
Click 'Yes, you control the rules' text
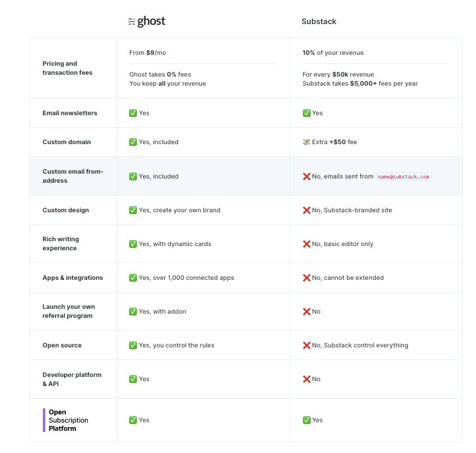[x=176, y=345]
